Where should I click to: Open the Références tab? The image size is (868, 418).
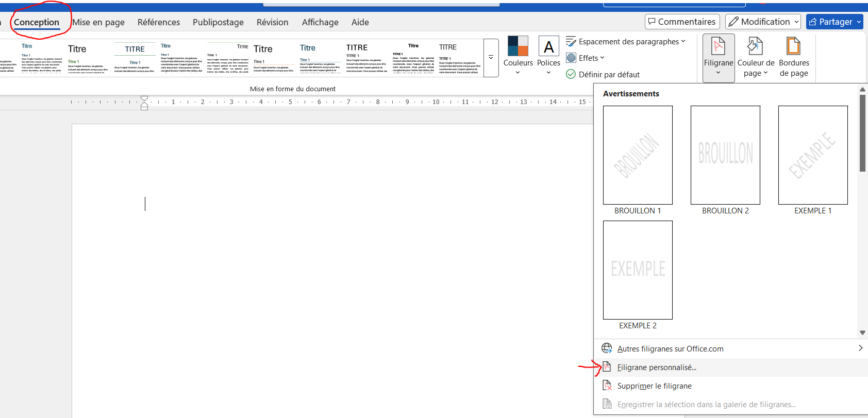pos(159,22)
